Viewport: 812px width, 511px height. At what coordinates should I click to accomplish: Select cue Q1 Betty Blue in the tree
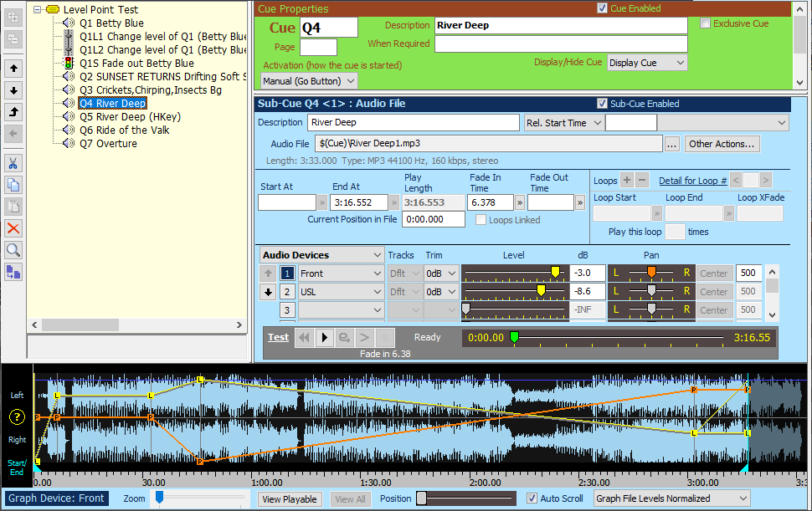coord(111,23)
